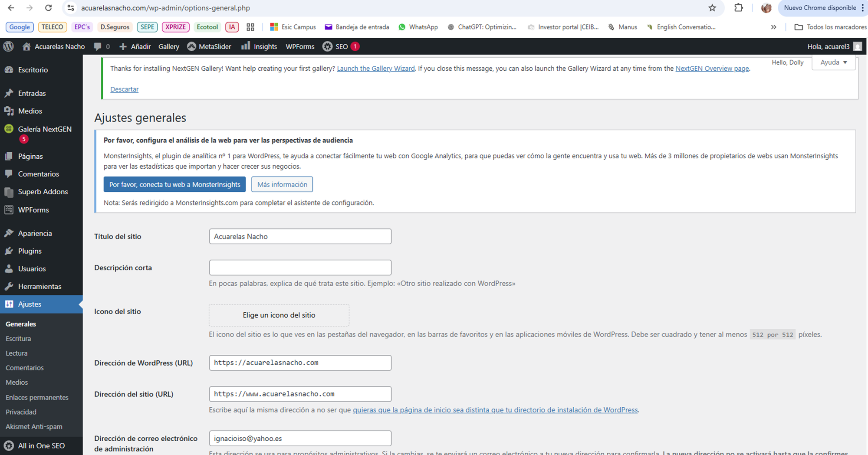This screenshot has width=868, height=455.
Task: Select the Escritura settings submenu
Action: 18,339
